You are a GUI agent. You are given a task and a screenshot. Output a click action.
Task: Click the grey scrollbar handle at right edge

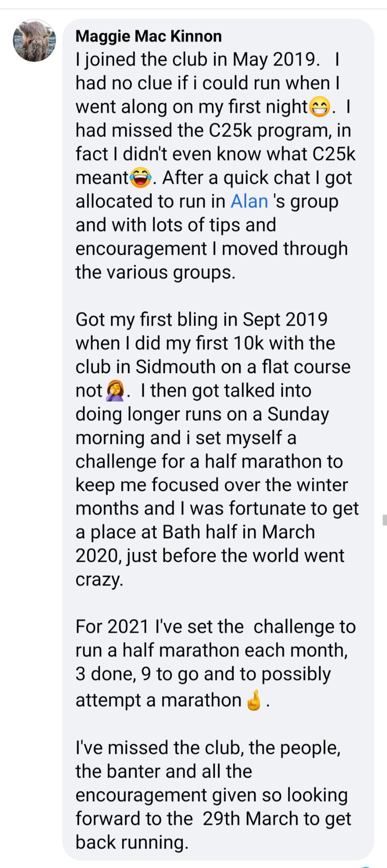(384, 520)
